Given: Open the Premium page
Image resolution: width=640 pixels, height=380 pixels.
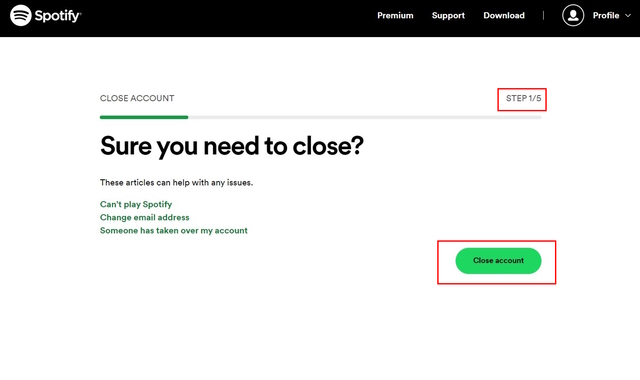Looking at the screenshot, I should pos(395,16).
